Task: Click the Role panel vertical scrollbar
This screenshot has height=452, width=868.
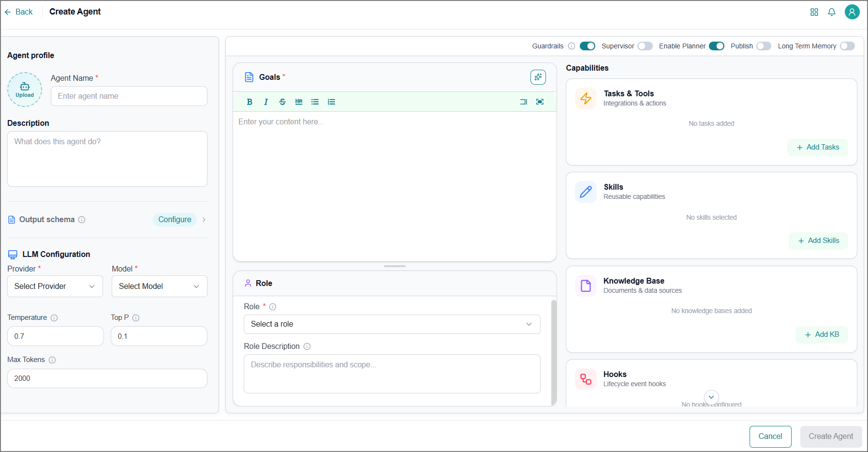Action: [x=554, y=352]
